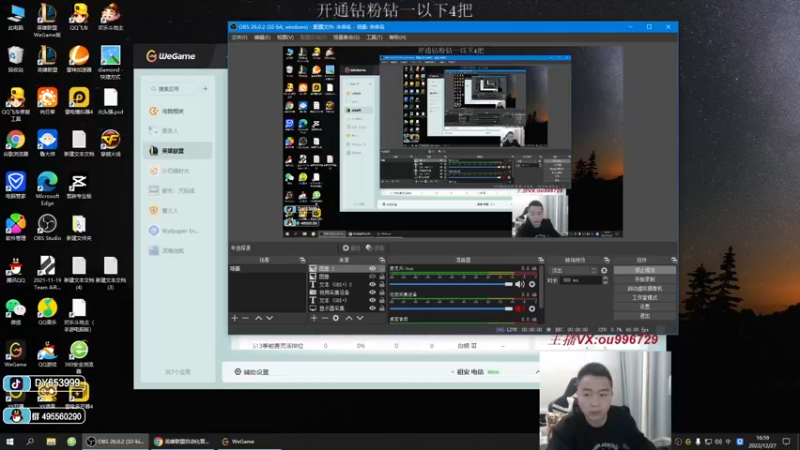Click the 视频采集设备 mixer volume slider
This screenshot has width=800, height=450.
point(451,309)
